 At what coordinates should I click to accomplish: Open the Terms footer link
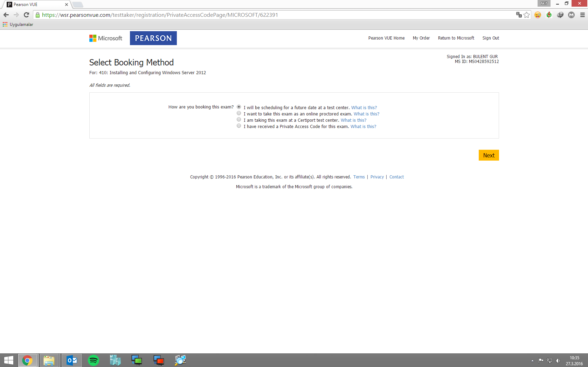click(359, 177)
